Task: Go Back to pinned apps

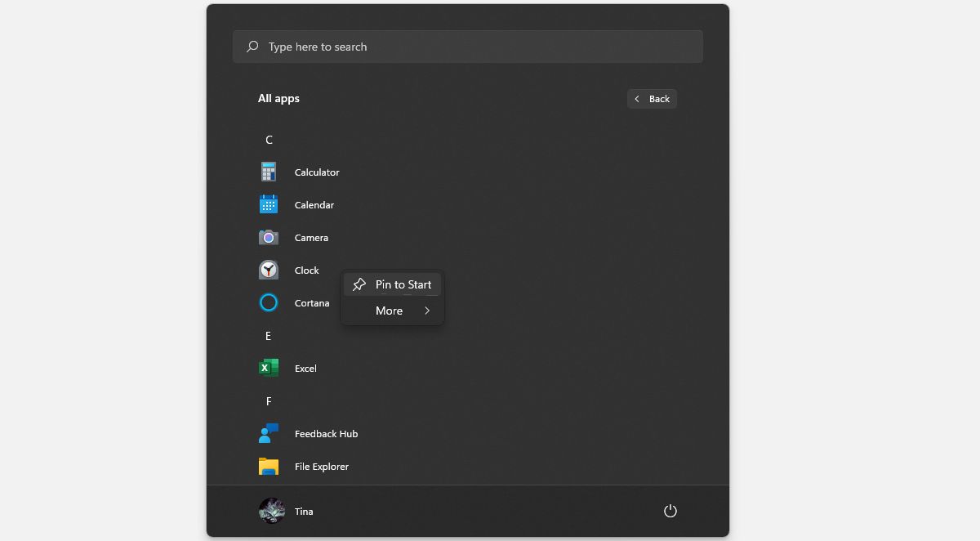Action: 652,99
